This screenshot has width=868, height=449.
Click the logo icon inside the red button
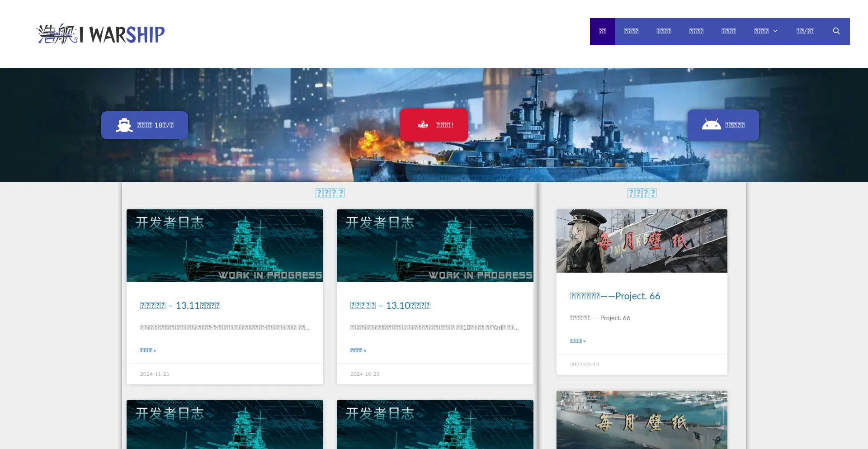423,125
